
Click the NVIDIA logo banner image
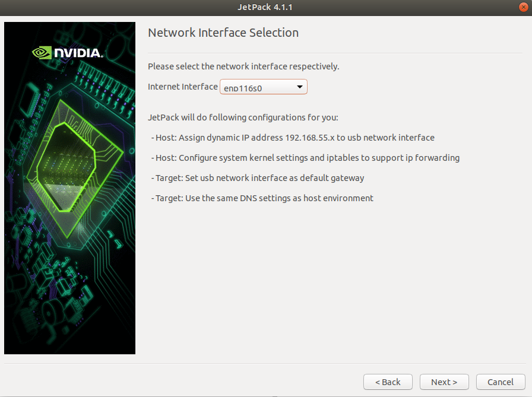(x=69, y=188)
